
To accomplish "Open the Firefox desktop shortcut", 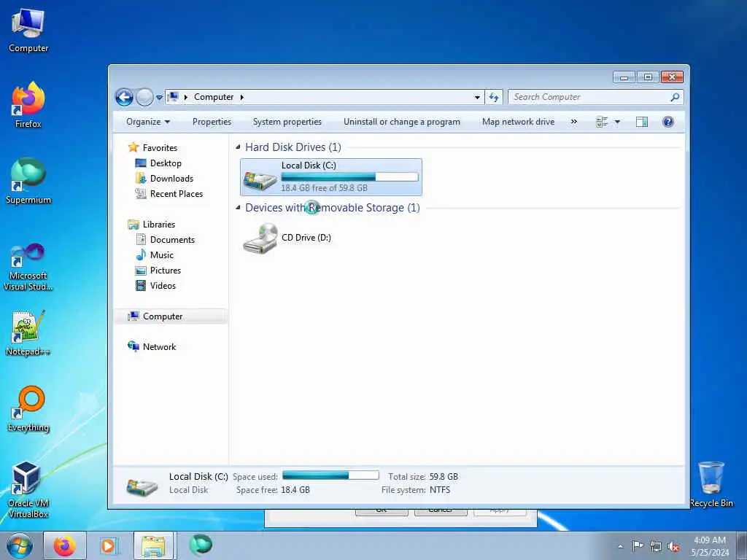I will 28,105.
